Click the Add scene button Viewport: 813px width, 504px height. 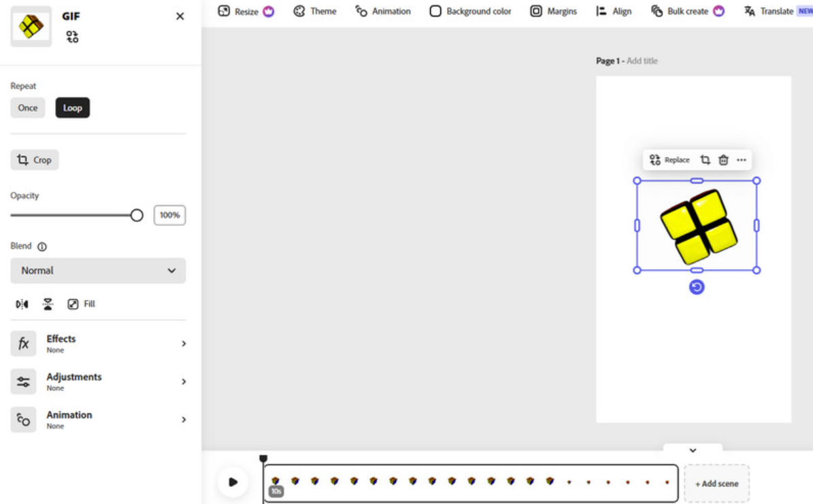pyautogui.click(x=716, y=484)
